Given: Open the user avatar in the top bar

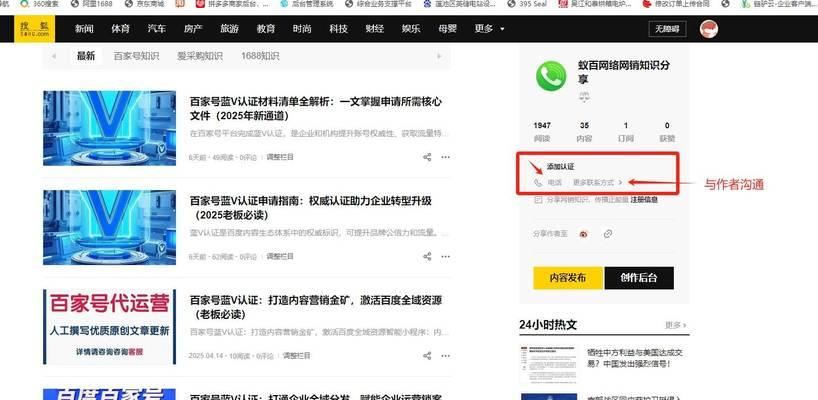Looking at the screenshot, I should [708, 29].
